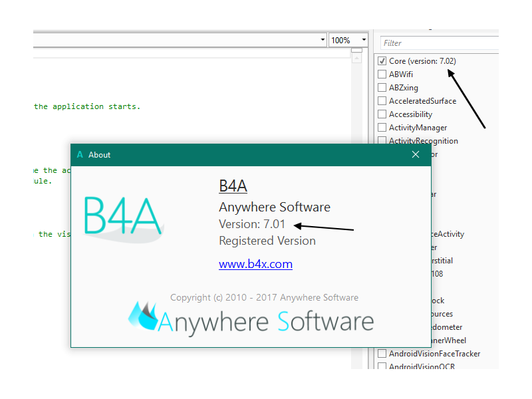The width and height of the screenshot is (532, 399).
Task: Click the copyright 2010 - 2017 text
Action: (x=264, y=297)
